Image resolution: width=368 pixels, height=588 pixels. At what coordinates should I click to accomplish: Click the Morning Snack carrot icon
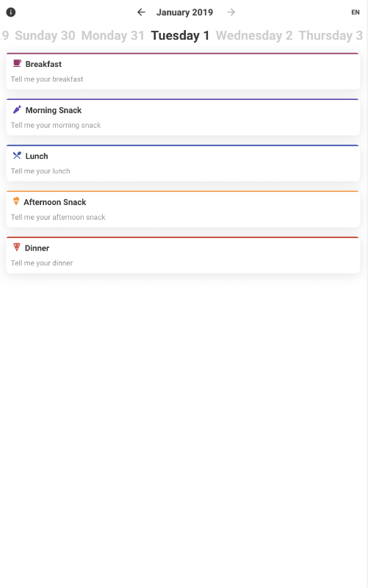coord(17,110)
